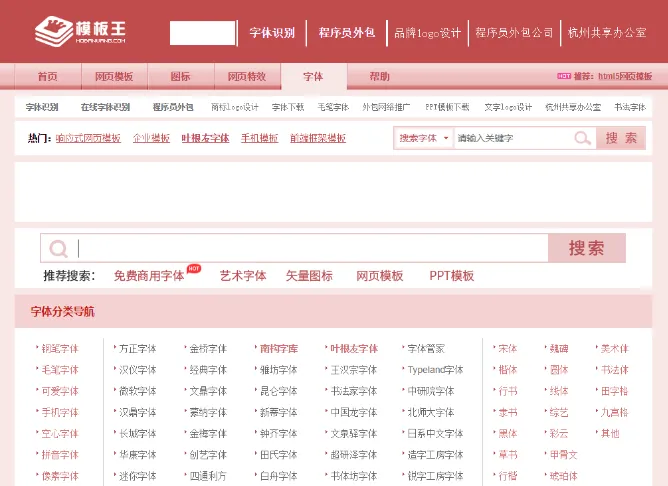Click 中国龙字体 category
Image resolution: width=668 pixels, height=486 pixels.
coord(354,412)
